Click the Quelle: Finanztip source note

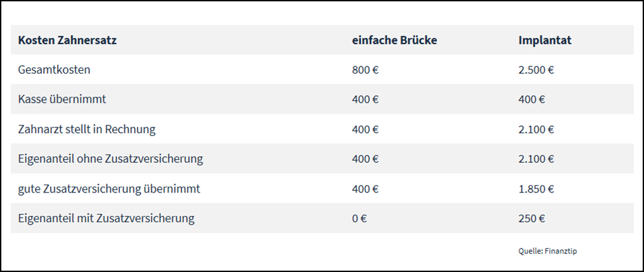point(547,251)
